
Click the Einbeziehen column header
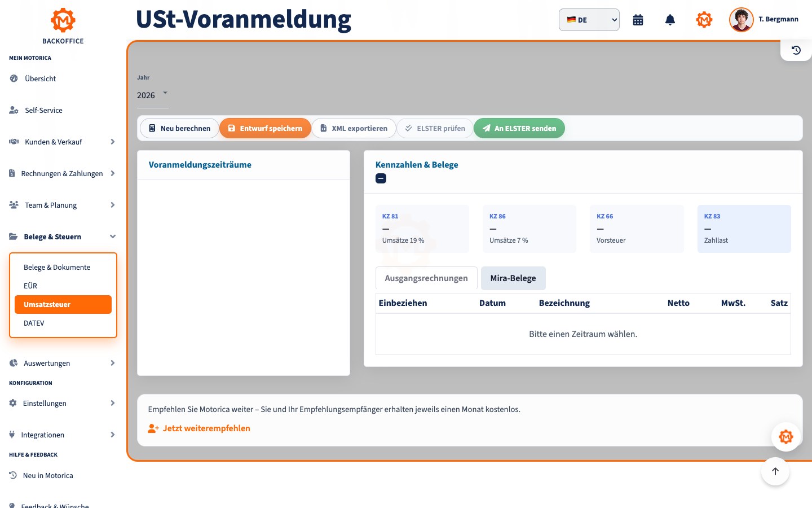click(403, 303)
